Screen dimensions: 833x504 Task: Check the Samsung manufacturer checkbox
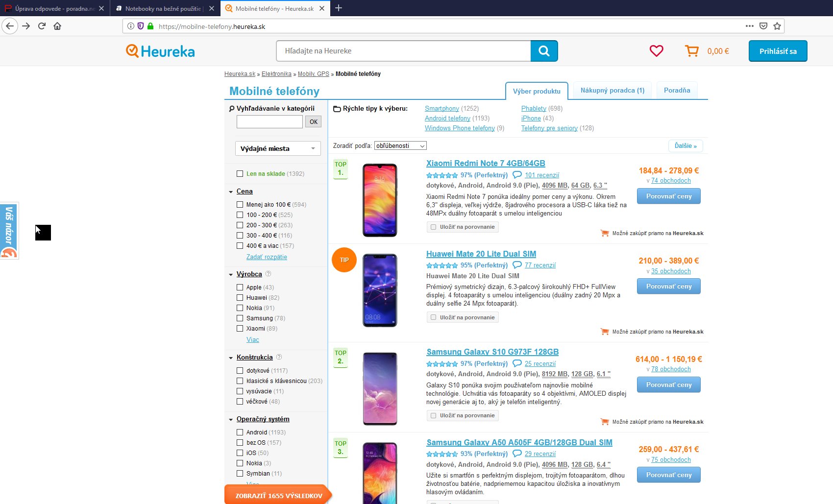pos(240,318)
